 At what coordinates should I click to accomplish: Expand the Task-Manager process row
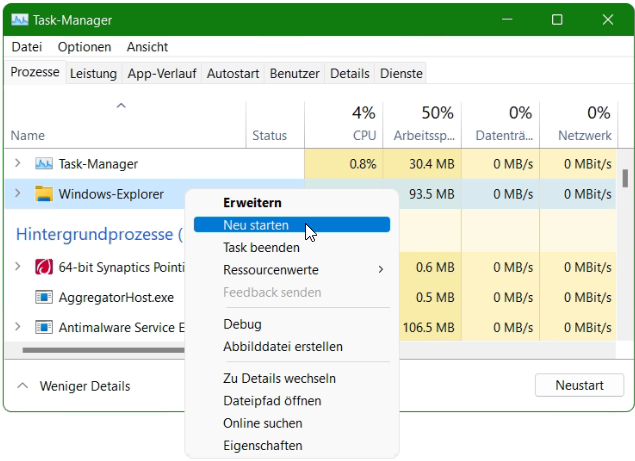click(x=17, y=163)
